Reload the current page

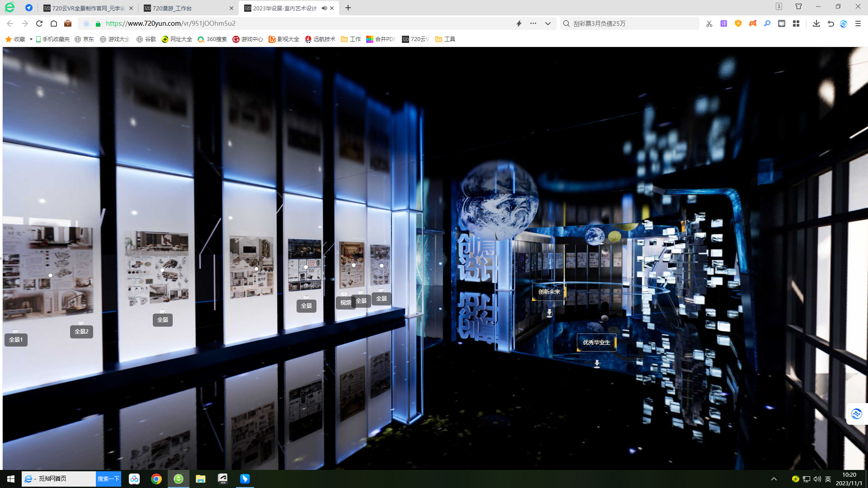pos(39,23)
